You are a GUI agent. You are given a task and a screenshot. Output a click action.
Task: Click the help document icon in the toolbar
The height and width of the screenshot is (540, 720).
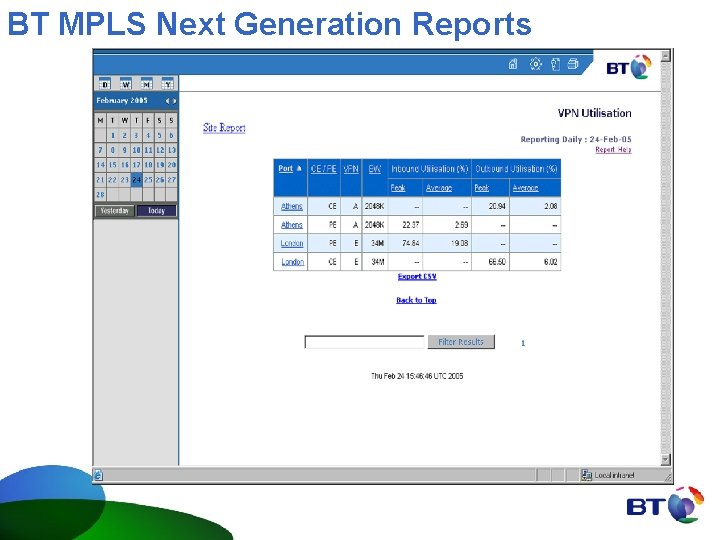coord(555,64)
